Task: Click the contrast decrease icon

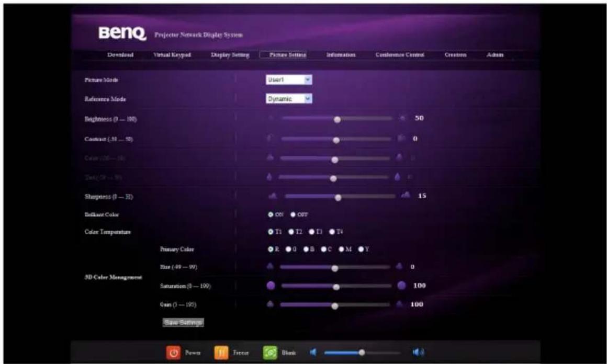Action: click(x=270, y=138)
